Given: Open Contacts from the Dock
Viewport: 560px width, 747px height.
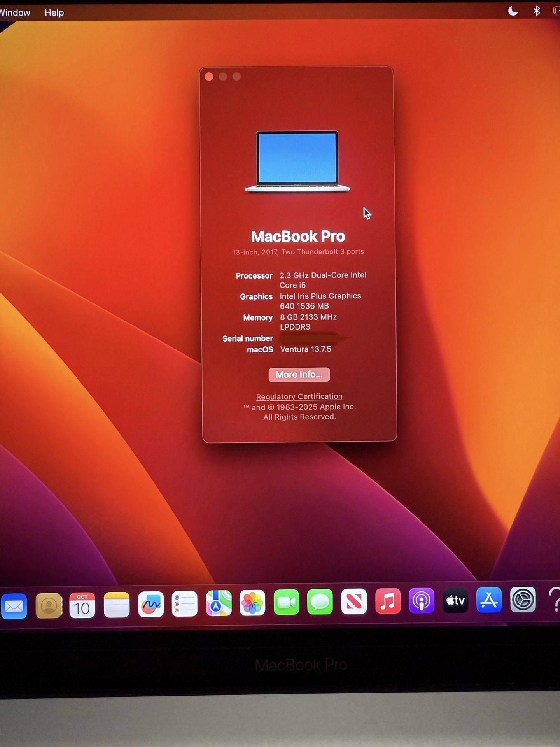Looking at the screenshot, I should point(49,605).
